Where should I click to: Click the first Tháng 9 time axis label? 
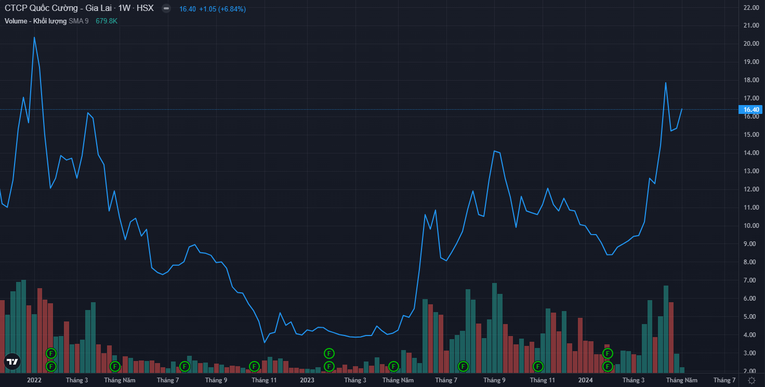pos(216,380)
